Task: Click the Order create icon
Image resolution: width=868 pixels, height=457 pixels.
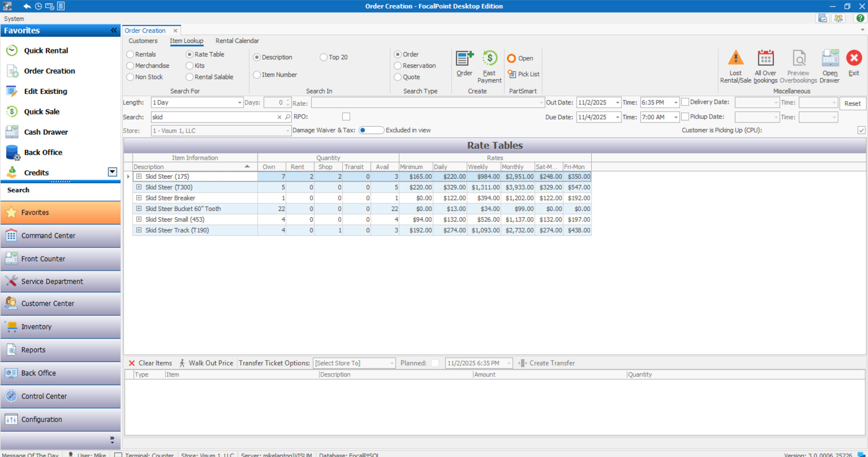Action: [464, 59]
